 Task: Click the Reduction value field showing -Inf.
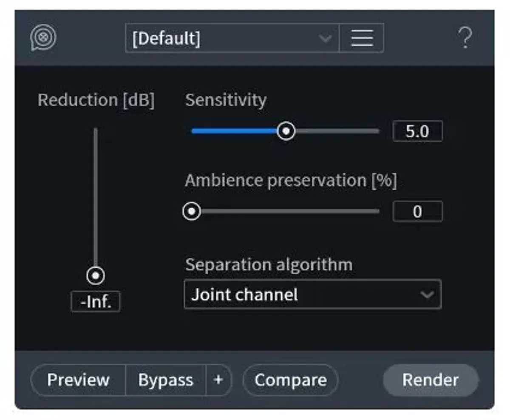[x=95, y=302]
